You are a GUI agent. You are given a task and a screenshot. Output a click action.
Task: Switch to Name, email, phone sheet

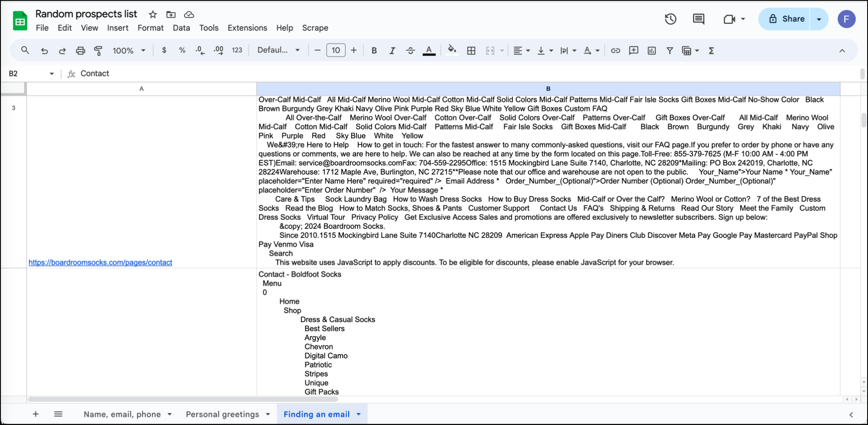(x=122, y=414)
